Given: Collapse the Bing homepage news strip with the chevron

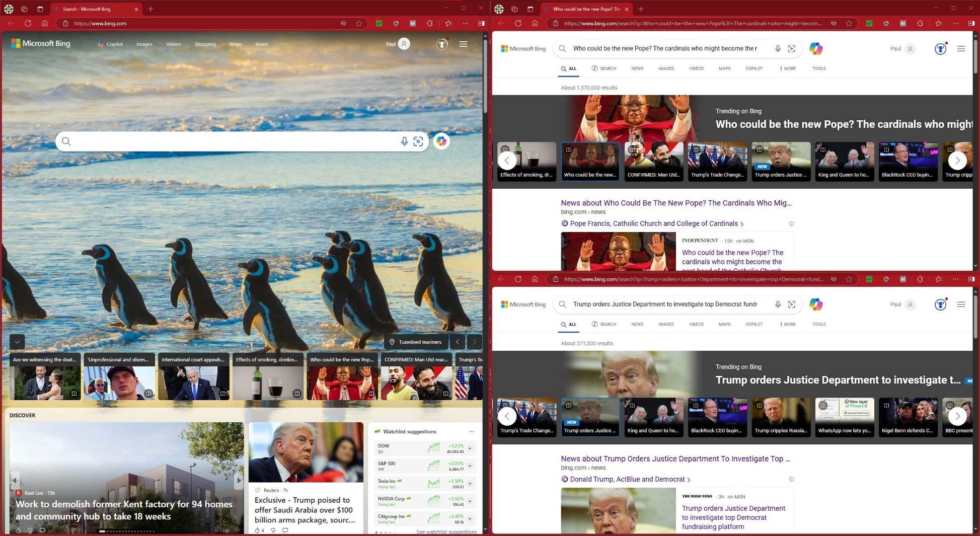Looking at the screenshot, I should [x=17, y=342].
